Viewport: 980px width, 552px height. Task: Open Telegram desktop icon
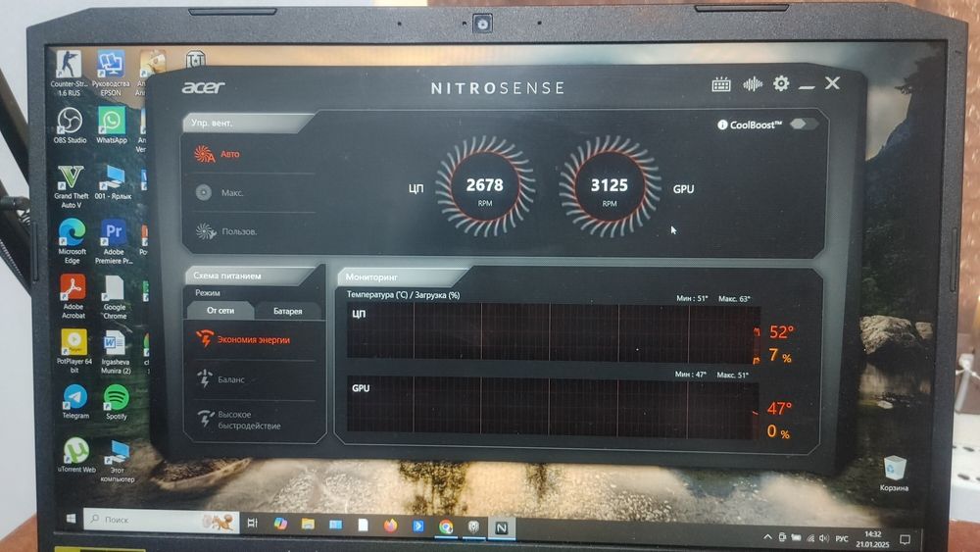coord(75,401)
